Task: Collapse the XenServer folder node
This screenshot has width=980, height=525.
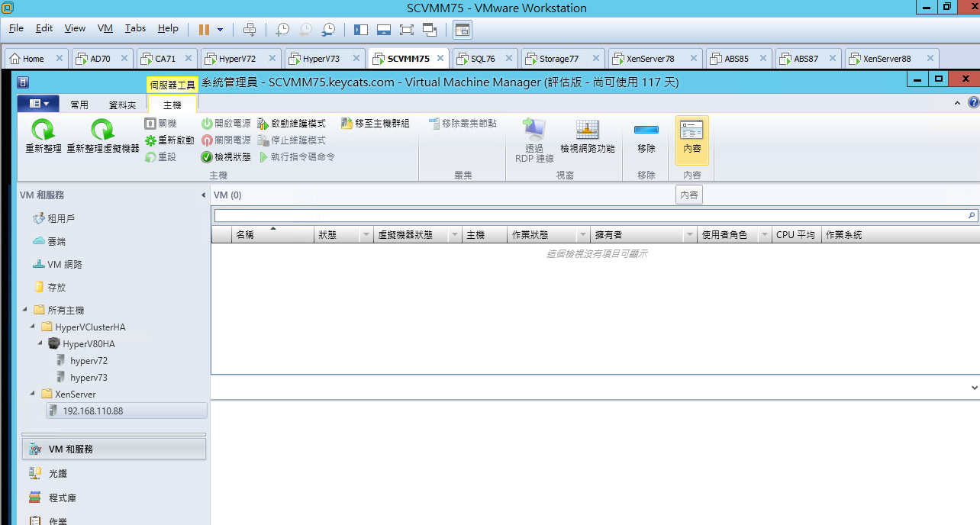Action: click(33, 394)
